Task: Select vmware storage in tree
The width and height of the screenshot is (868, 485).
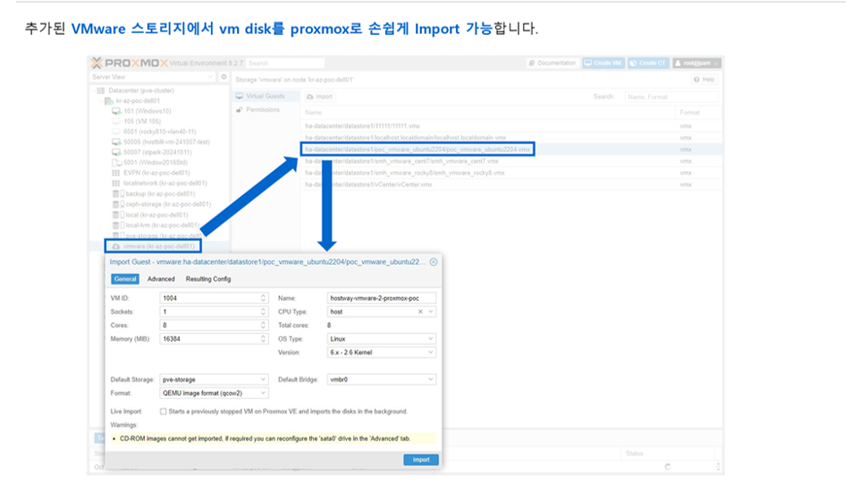Action: (159, 246)
